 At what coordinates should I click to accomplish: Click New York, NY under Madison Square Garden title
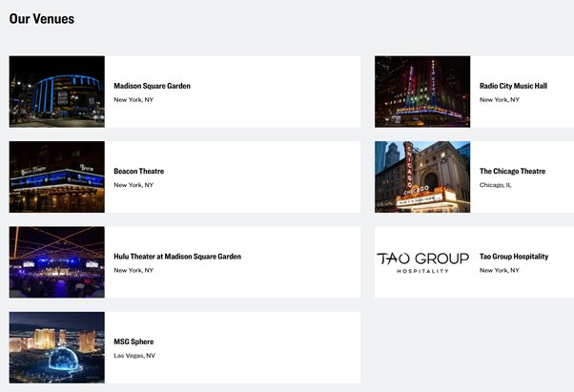133,99
